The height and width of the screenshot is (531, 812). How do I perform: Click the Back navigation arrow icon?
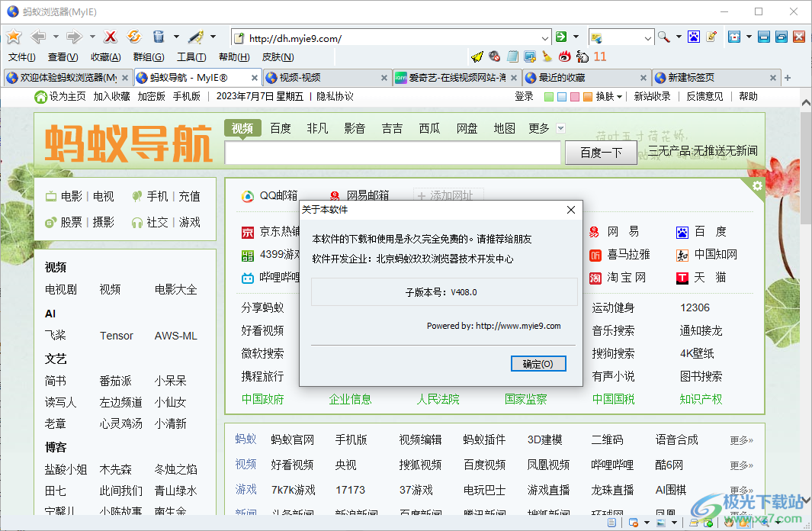37,36
